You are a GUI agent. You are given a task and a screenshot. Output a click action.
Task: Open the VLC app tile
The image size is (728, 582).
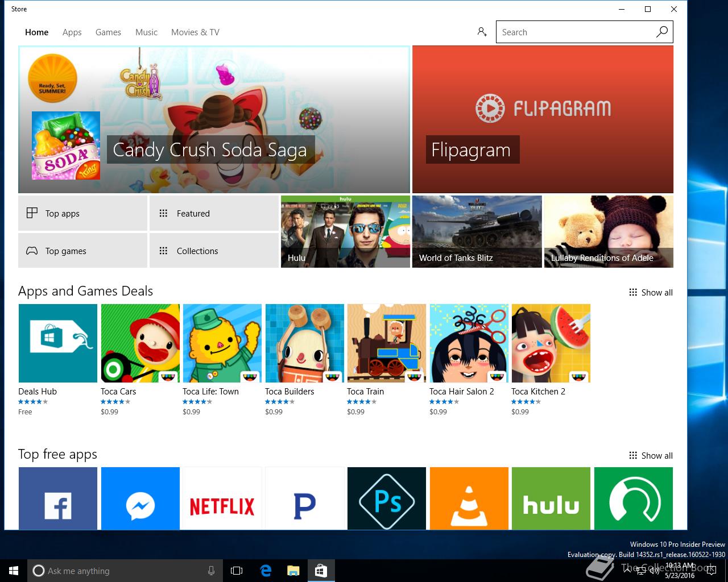point(469,498)
